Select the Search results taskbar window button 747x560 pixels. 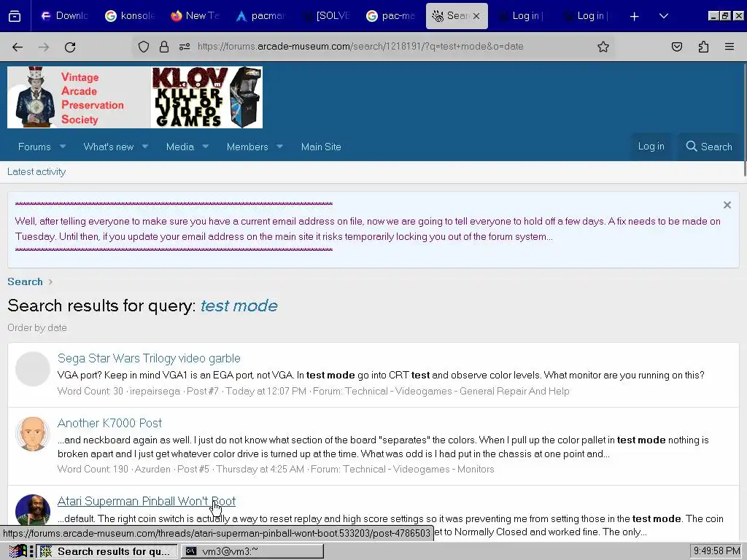108,551
